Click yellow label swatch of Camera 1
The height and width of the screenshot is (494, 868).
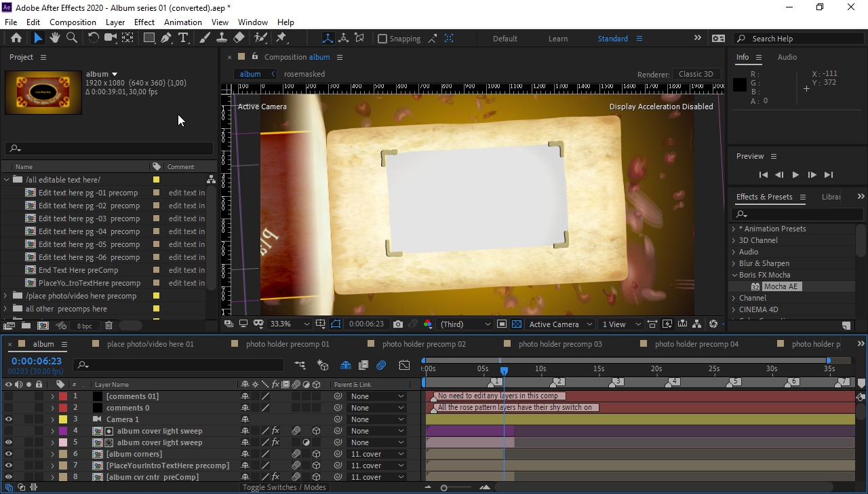click(62, 419)
